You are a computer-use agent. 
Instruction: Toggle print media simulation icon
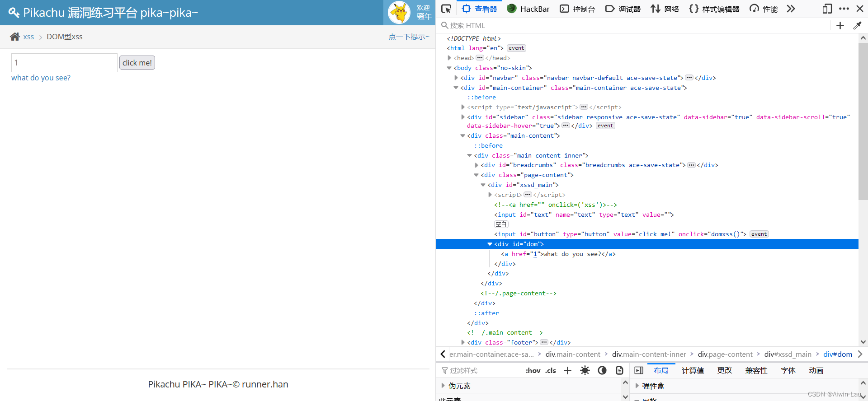click(619, 370)
